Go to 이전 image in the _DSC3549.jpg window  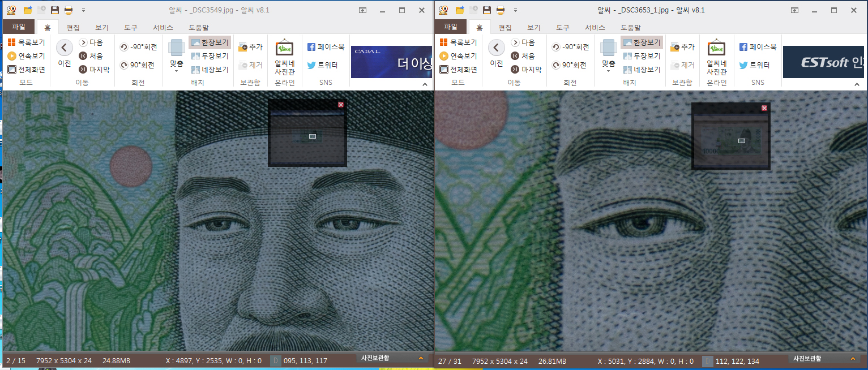pyautogui.click(x=65, y=54)
